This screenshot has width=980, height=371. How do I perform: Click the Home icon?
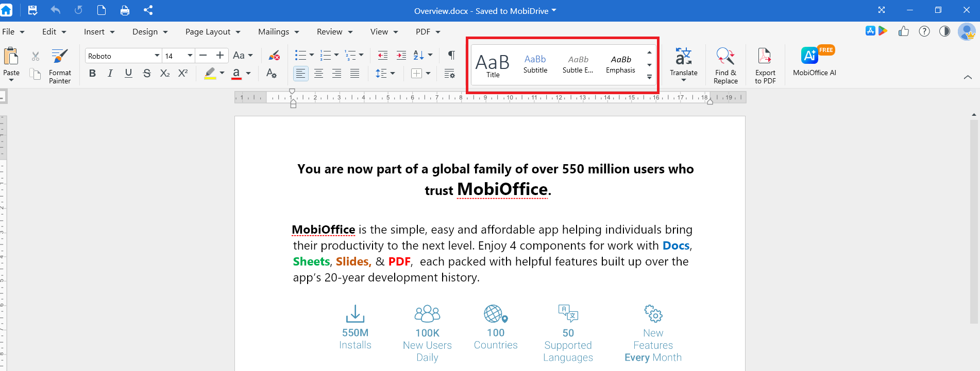pos(7,10)
